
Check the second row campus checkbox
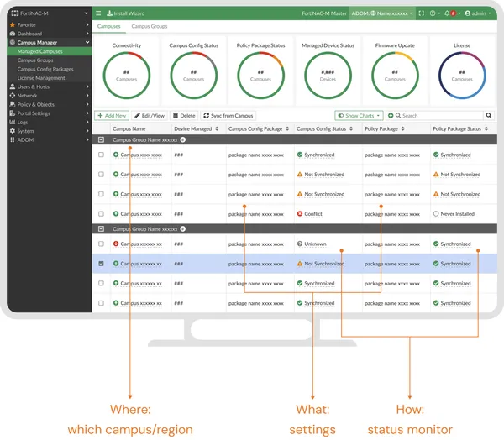click(x=101, y=174)
